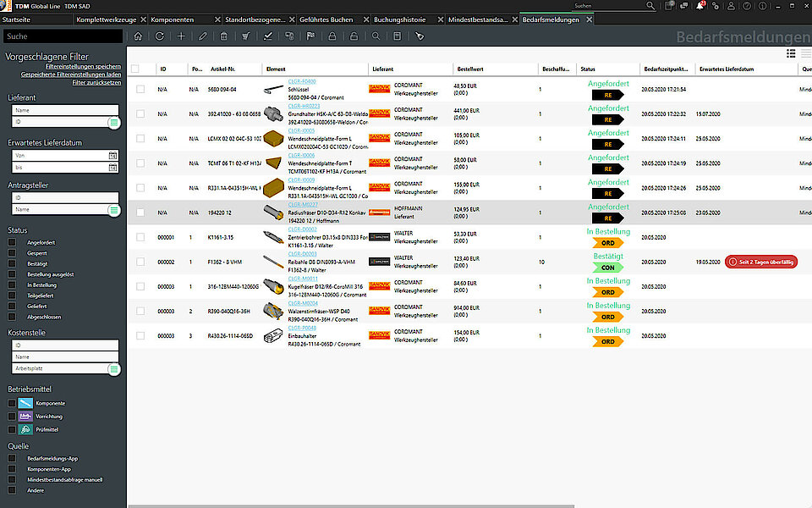This screenshot has width=812, height=508.
Task: Click the Kugelfräser thumbnail in row 316-12BM440
Action: tap(273, 286)
